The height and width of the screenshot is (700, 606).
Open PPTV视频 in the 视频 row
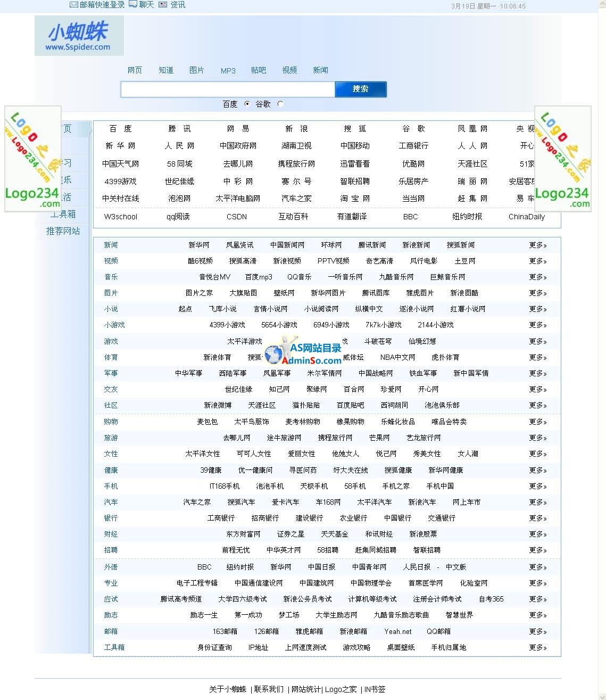pos(333,261)
